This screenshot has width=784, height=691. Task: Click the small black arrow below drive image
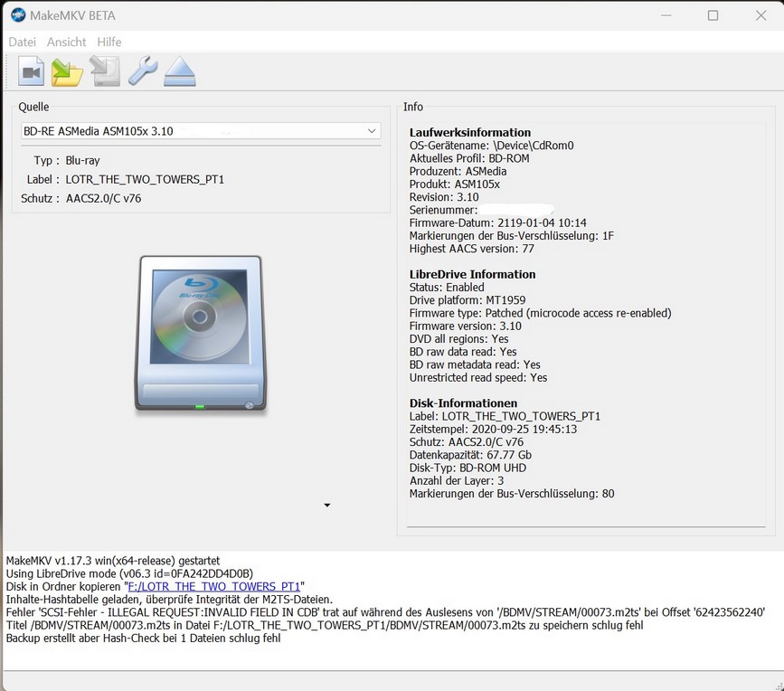pos(327,505)
